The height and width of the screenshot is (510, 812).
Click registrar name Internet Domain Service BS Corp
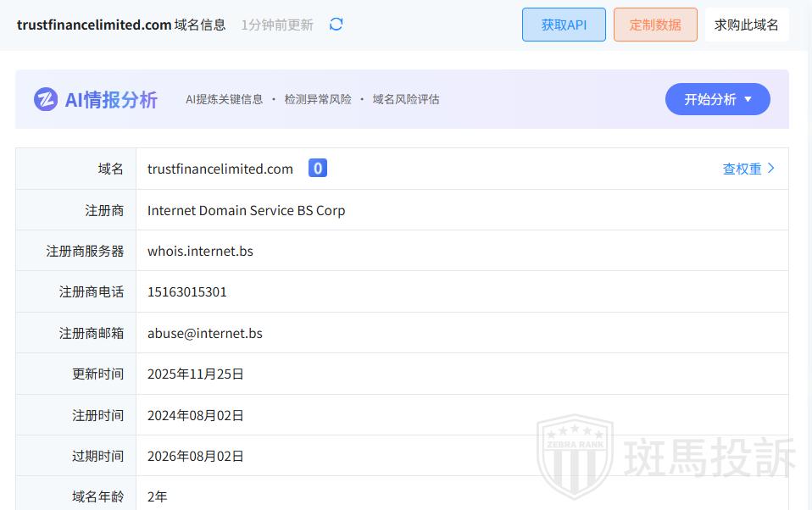[x=246, y=210]
